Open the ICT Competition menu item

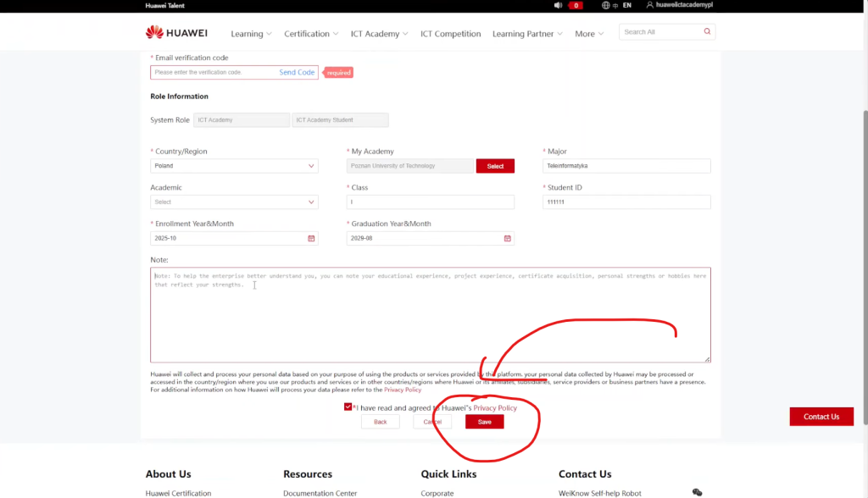pyautogui.click(x=450, y=34)
